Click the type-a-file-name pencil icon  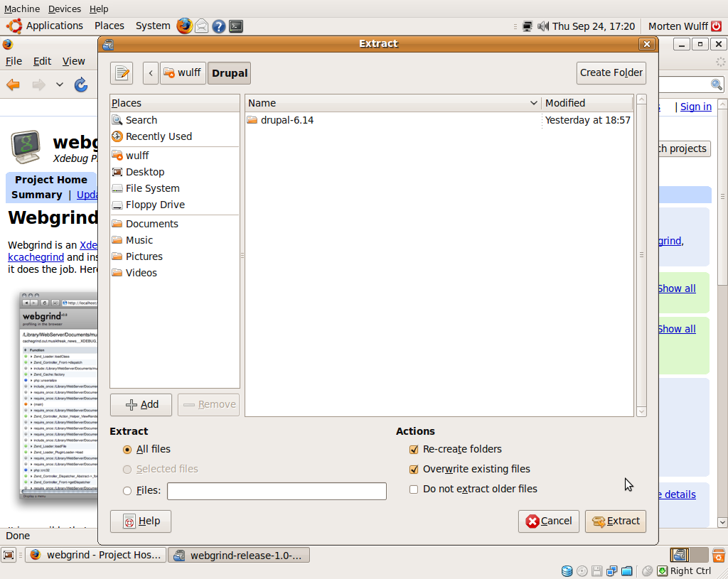point(122,73)
